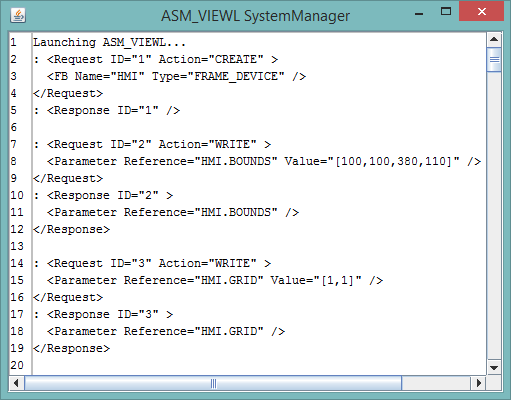Click the HMI.BOUNDS Value parameter line

click(264, 161)
